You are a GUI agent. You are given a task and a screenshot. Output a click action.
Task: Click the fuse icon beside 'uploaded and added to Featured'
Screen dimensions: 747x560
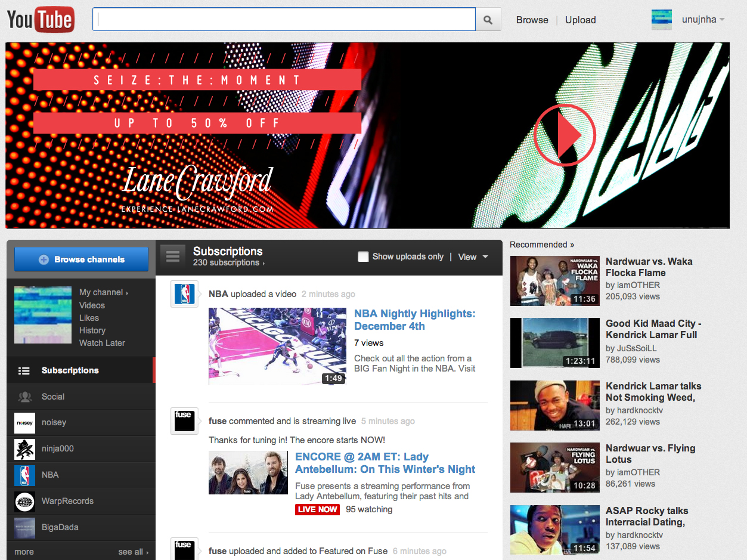pyautogui.click(x=184, y=549)
